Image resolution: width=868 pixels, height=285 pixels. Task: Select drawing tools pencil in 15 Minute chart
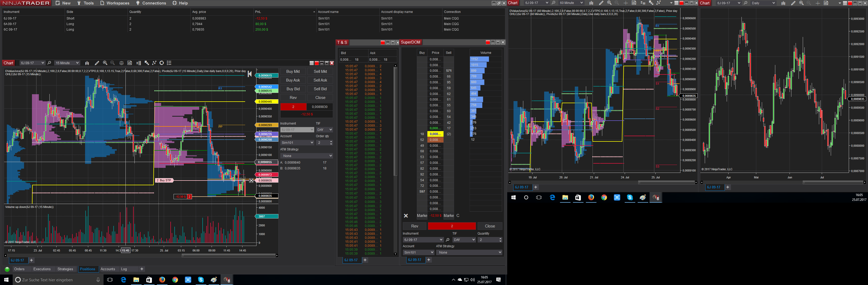(x=97, y=63)
